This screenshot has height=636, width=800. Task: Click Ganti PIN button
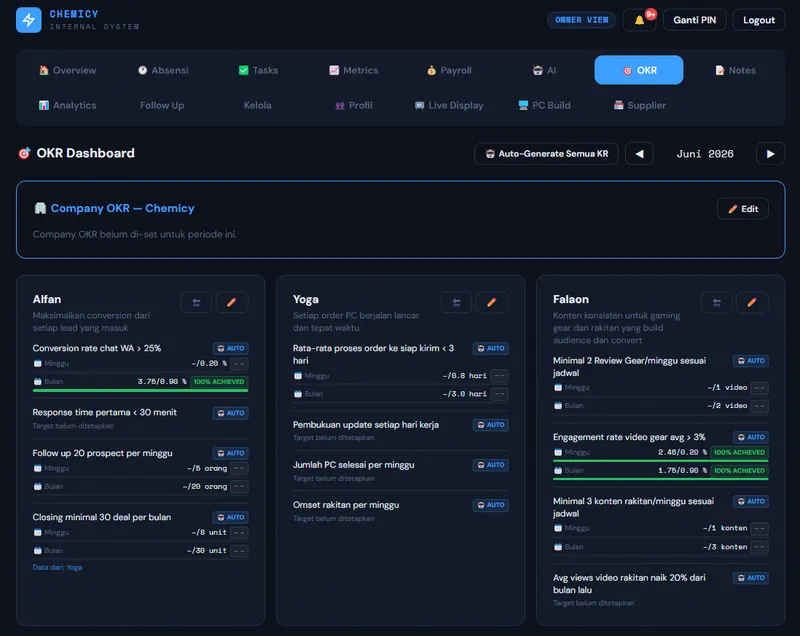pyautogui.click(x=694, y=20)
